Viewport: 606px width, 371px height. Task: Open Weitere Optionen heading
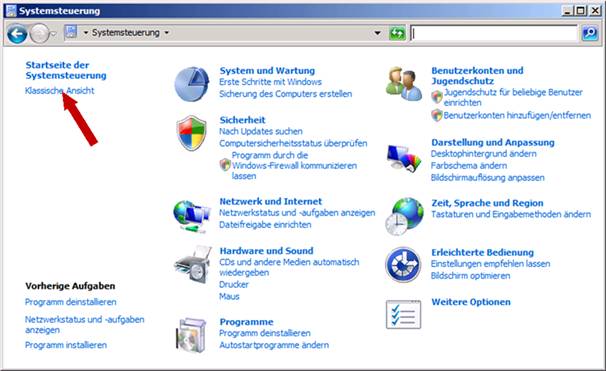(471, 302)
